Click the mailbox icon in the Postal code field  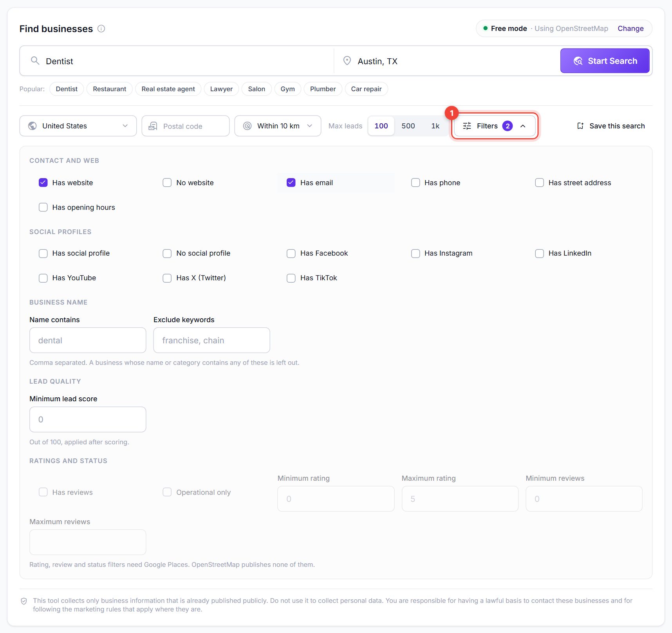153,126
